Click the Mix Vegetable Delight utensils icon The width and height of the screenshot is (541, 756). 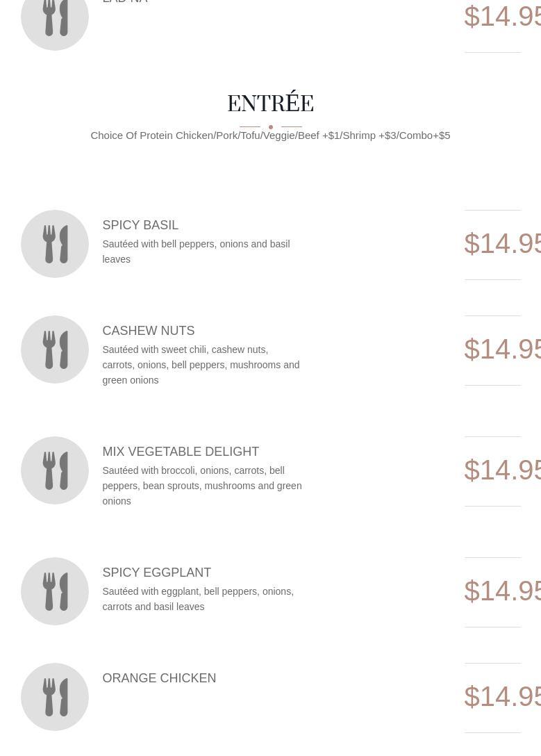point(55,470)
